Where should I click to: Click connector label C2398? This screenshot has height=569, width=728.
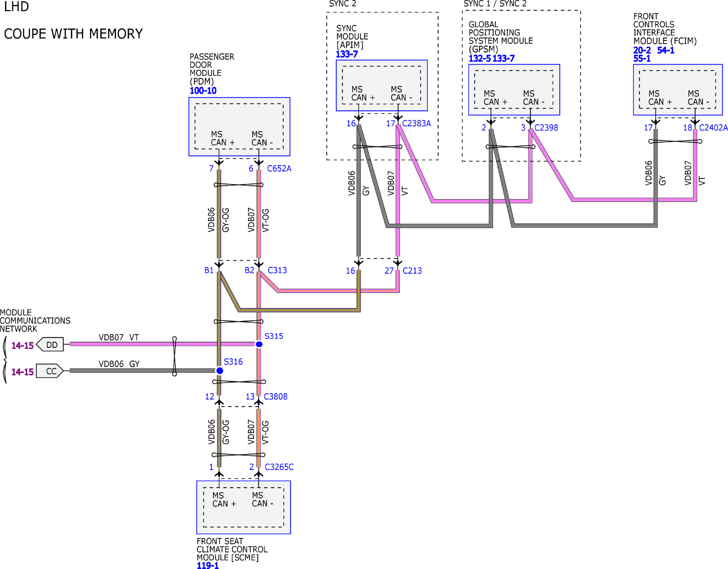click(x=546, y=128)
